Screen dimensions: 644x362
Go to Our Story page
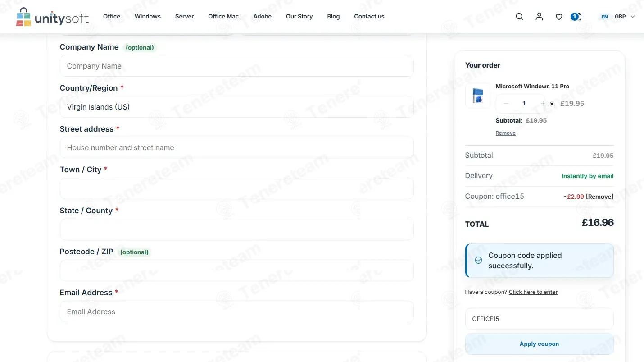point(299,17)
